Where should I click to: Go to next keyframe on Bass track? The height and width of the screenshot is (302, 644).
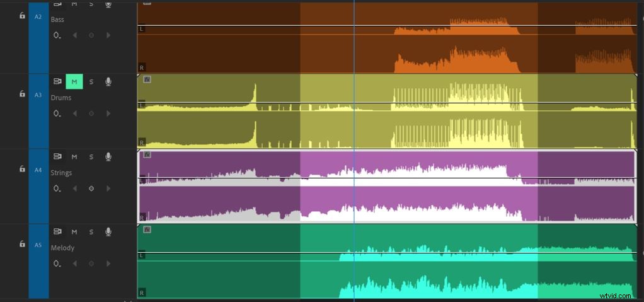[108, 35]
